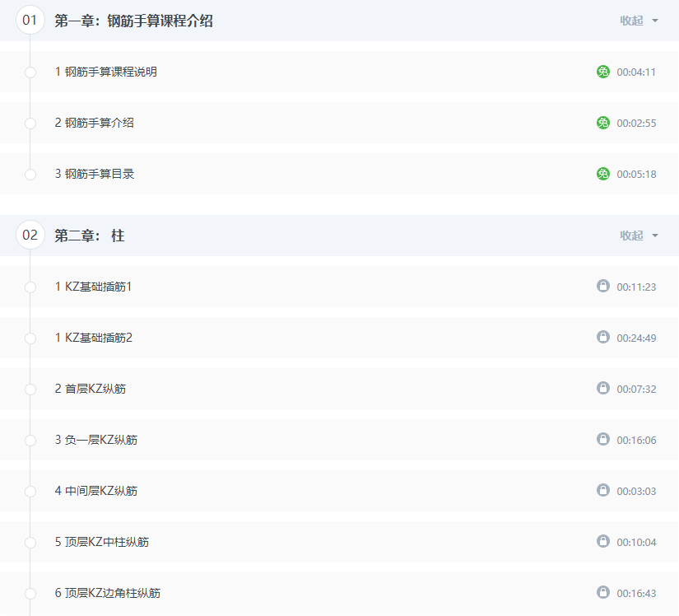
Task: Select the timeline node beside 中间层KZ纵筋
Action: [x=30, y=490]
